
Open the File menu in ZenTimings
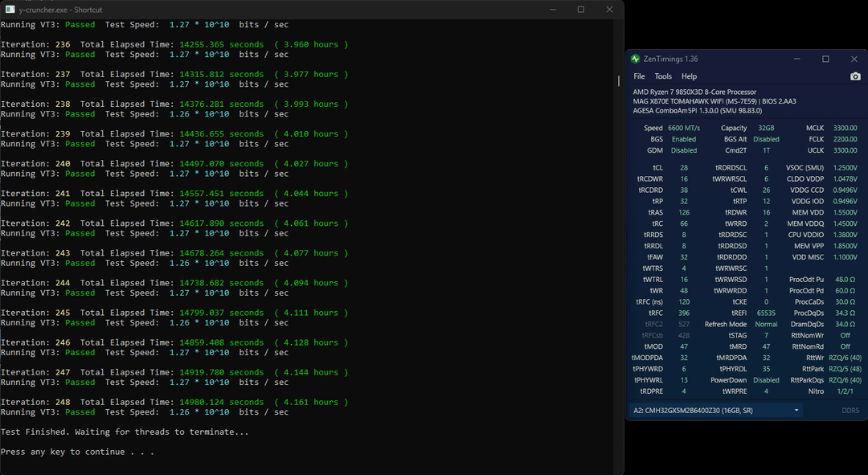(x=640, y=76)
